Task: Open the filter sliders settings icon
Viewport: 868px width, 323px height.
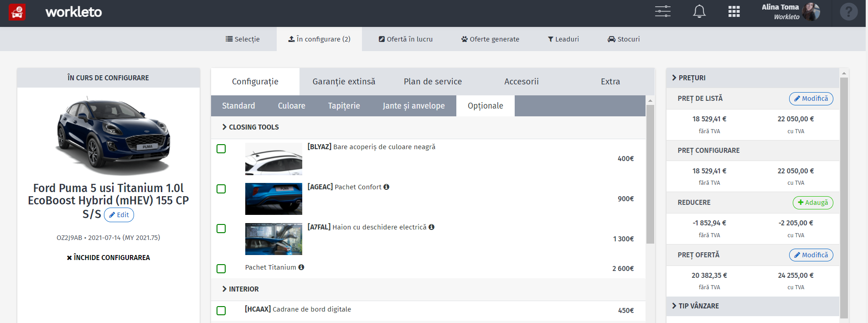Action: (663, 11)
